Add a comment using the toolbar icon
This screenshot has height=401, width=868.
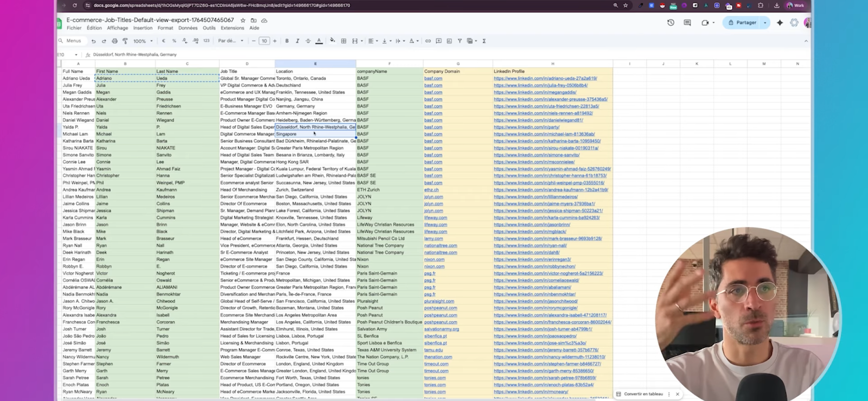[x=439, y=41]
